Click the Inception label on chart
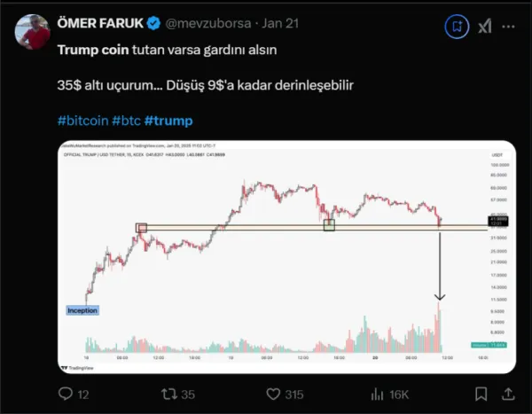This screenshot has height=414, width=532. 82,310
